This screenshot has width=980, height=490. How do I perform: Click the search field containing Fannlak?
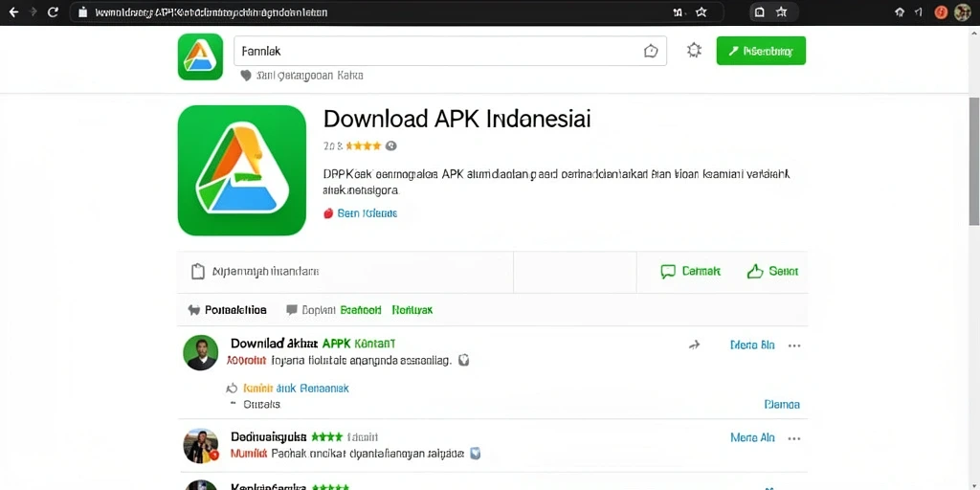tap(450, 51)
